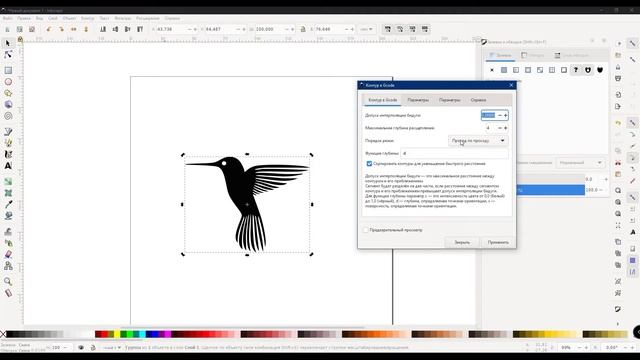Switch to second tab in Gcode dialog
This screenshot has width=640, height=360.
pos(418,100)
